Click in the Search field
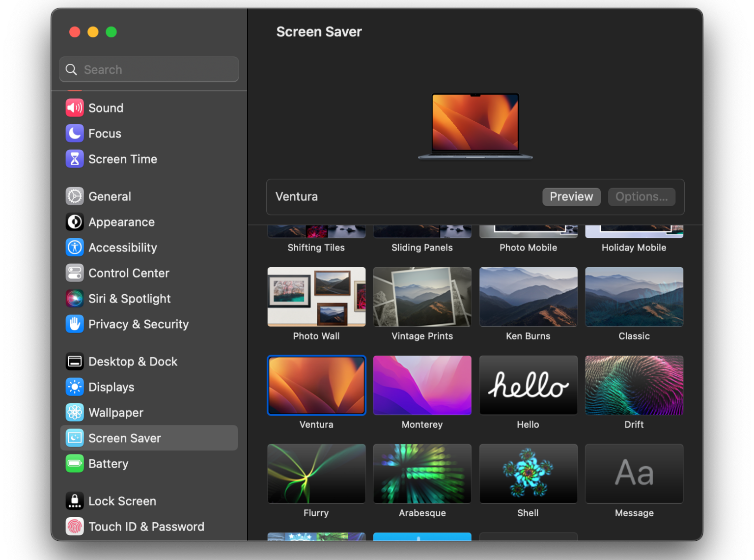 point(157,70)
